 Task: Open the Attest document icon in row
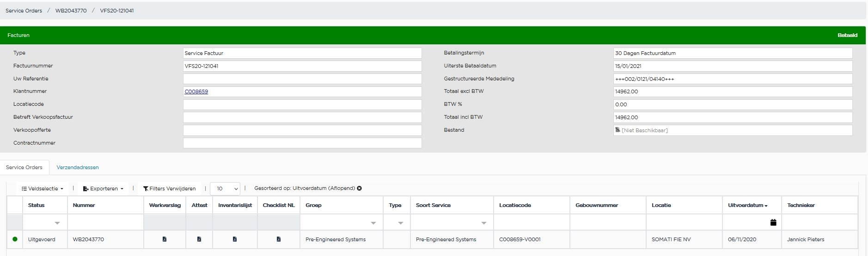coord(199,239)
